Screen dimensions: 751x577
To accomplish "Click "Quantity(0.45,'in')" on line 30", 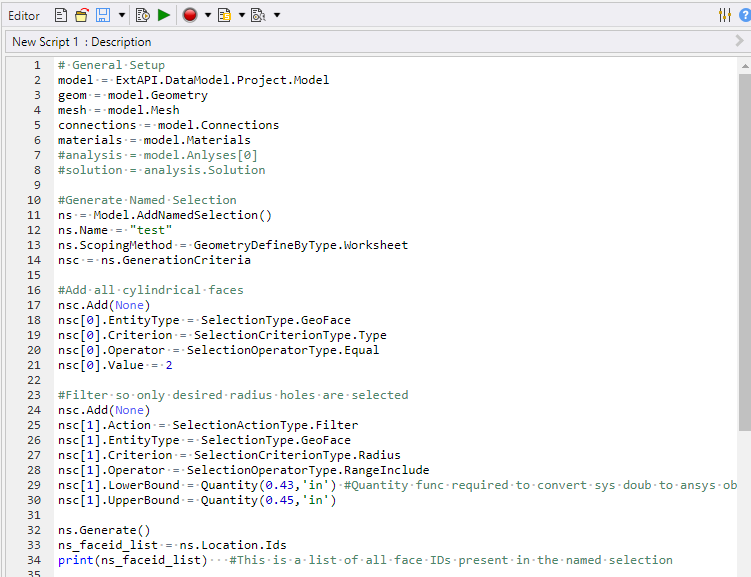I will pyautogui.click(x=269, y=500).
